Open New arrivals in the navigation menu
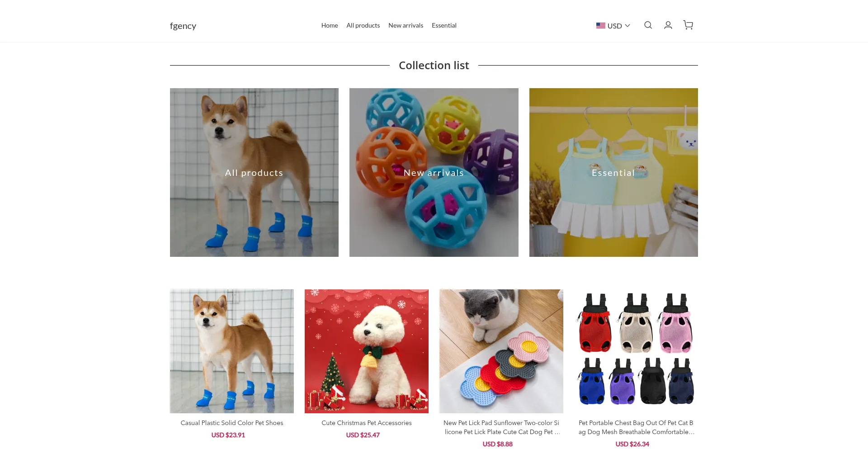 tap(406, 25)
